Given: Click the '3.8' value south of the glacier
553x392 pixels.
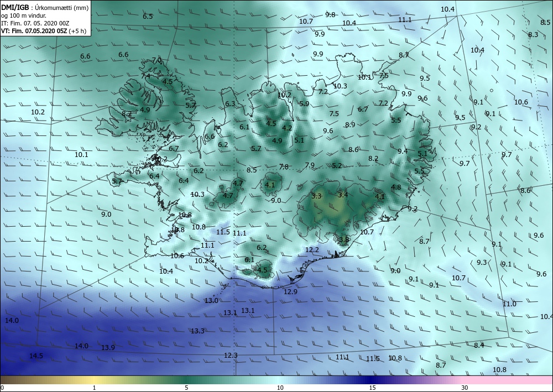Looking at the screenshot, I should [344, 239].
